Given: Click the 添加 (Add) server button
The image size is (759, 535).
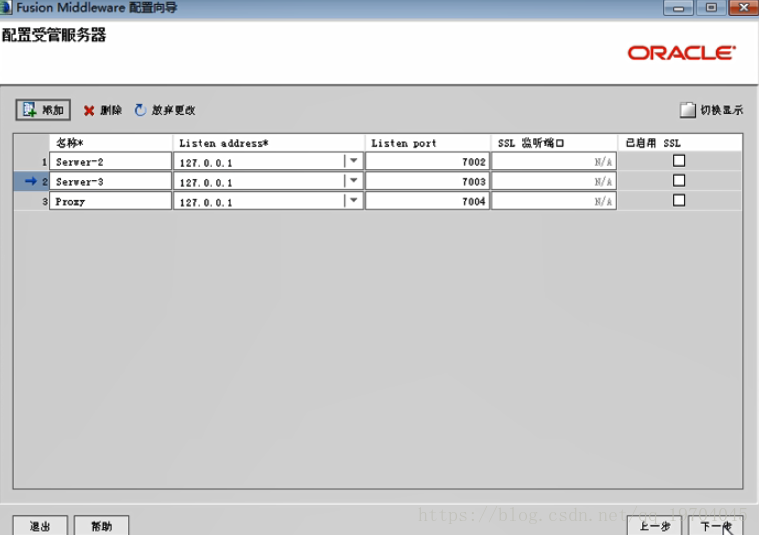Looking at the screenshot, I should click(43, 110).
